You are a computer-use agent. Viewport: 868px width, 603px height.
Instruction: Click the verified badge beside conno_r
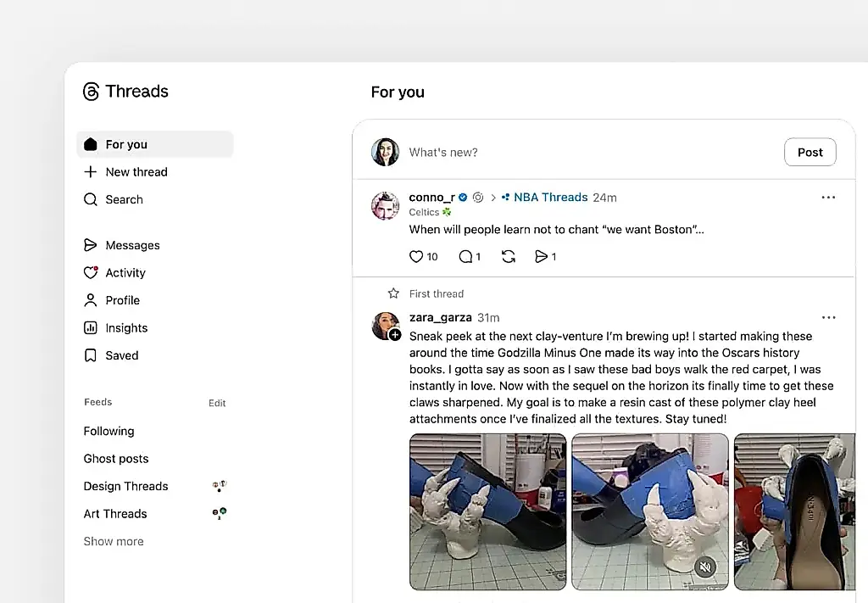coord(463,197)
